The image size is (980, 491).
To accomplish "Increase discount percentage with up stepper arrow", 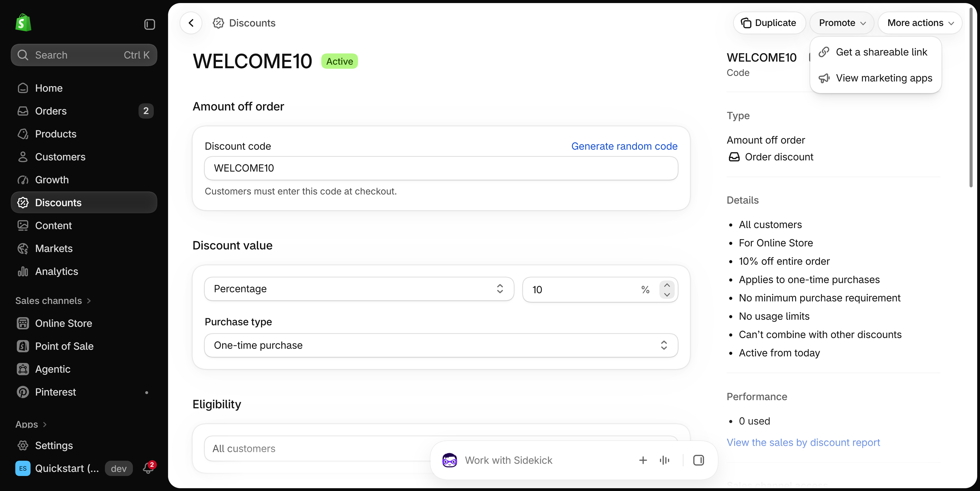I will click(667, 285).
